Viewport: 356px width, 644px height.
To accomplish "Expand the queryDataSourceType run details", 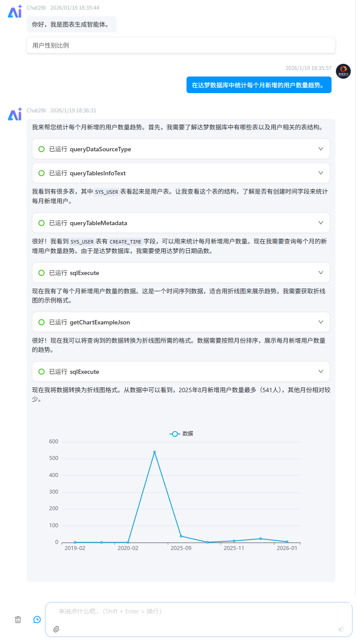I will [321, 149].
